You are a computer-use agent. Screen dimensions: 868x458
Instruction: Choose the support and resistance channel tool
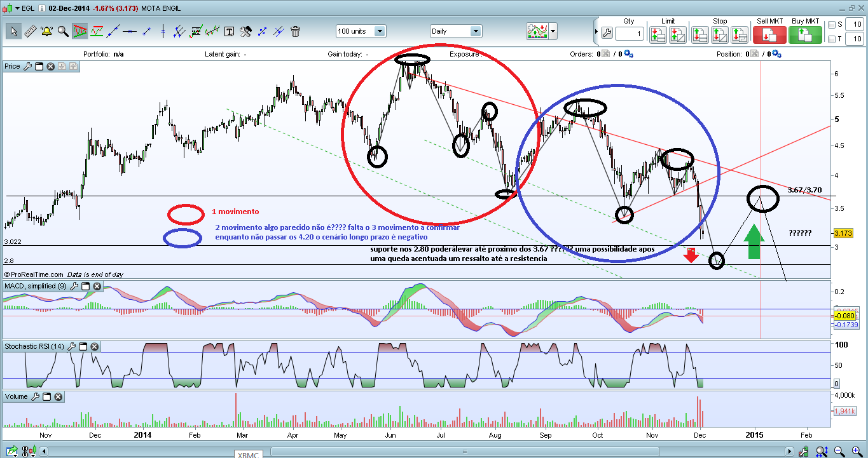(97, 31)
